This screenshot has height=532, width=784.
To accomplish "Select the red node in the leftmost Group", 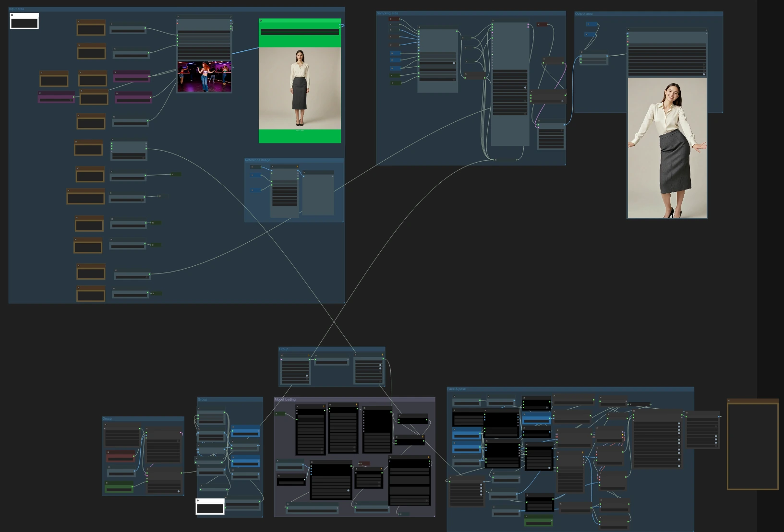I will click(x=121, y=456).
